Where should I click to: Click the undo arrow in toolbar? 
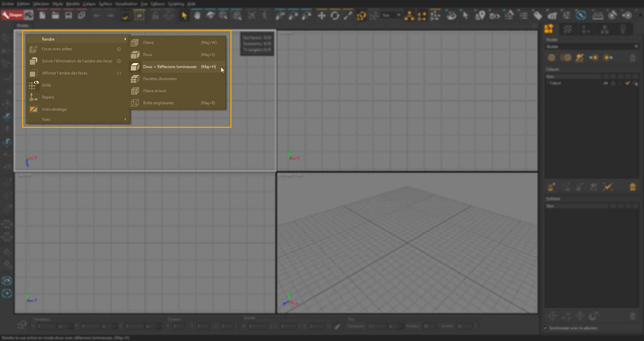point(97,15)
